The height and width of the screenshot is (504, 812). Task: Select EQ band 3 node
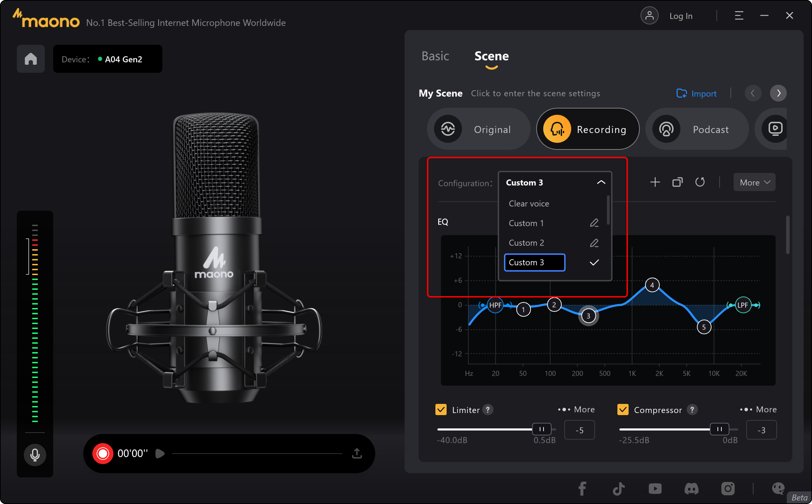pos(588,316)
